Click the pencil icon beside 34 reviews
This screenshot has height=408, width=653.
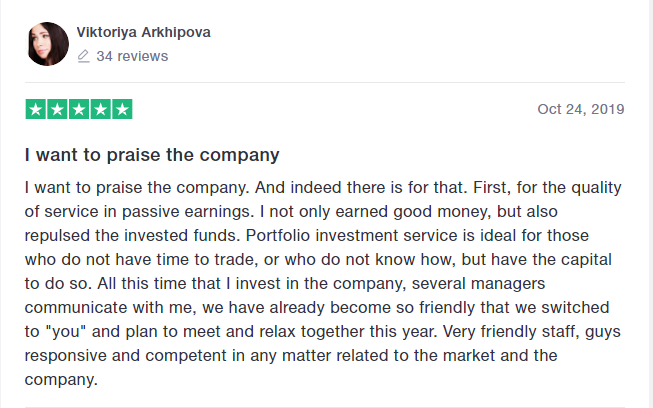click(83, 56)
